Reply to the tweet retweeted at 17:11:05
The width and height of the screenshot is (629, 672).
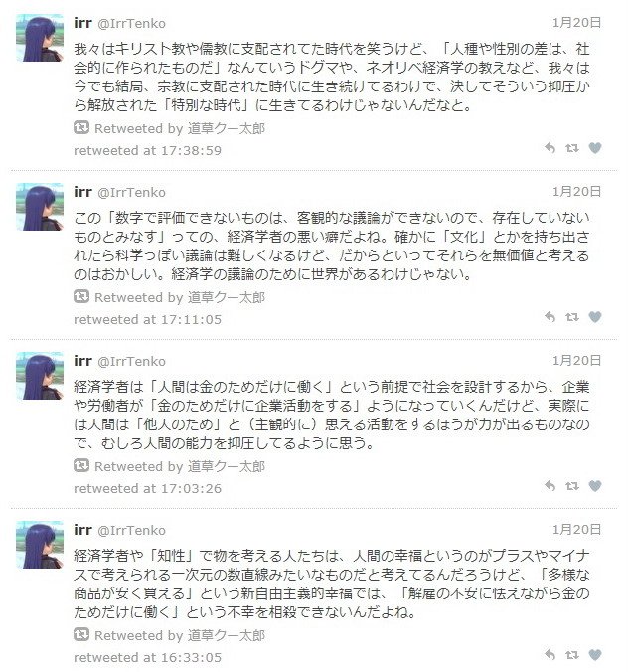[x=550, y=317]
